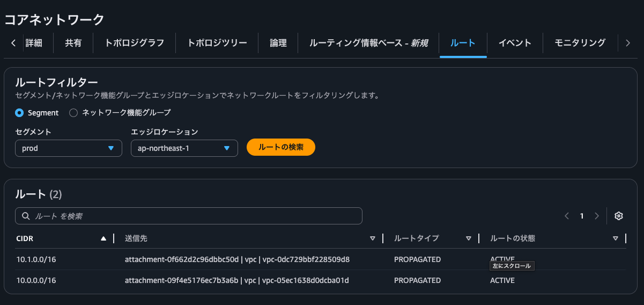
Task: Open the セグメント dropdown showing prod
Action: click(69, 148)
